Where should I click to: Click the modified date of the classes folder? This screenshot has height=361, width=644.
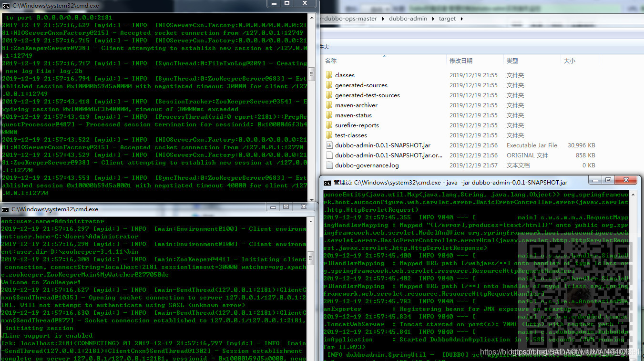[473, 75]
